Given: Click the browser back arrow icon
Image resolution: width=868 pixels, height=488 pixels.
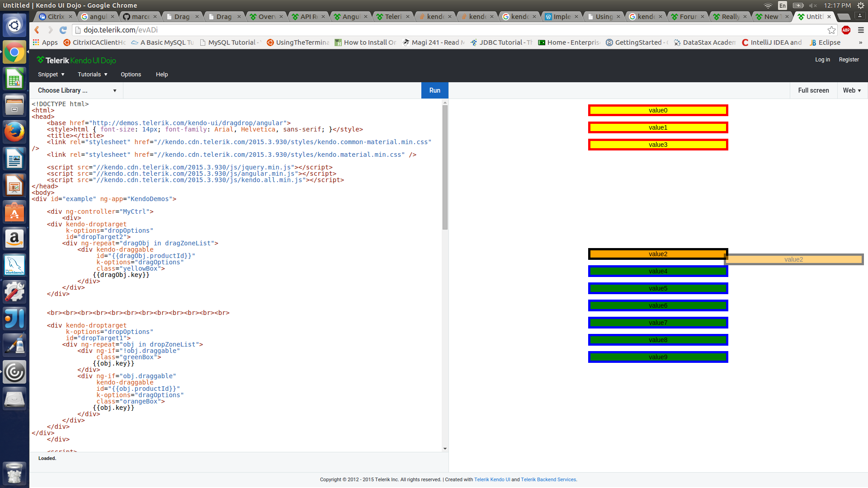Looking at the screenshot, I should [x=37, y=30].
